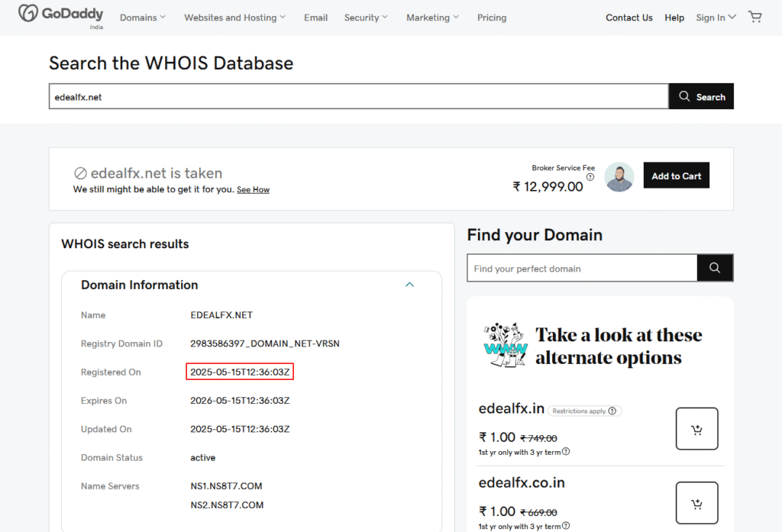
Task: Focus the WHOIS search field containing edealfx.net
Action: click(359, 96)
